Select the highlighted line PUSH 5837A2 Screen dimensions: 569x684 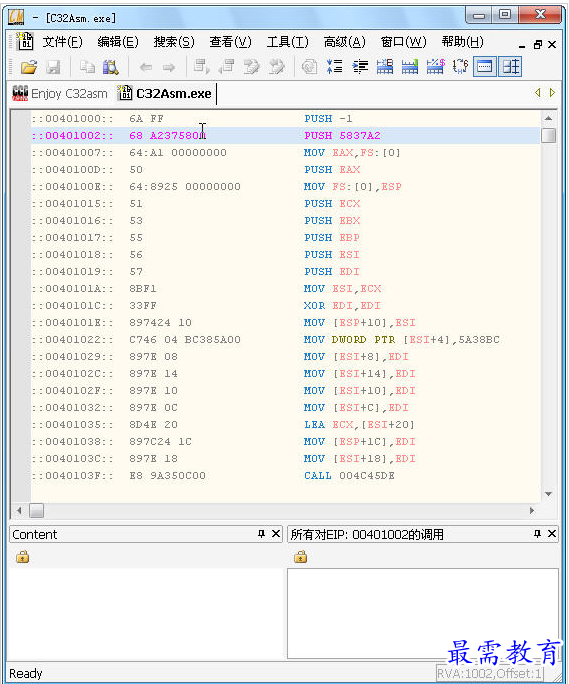(x=285, y=136)
